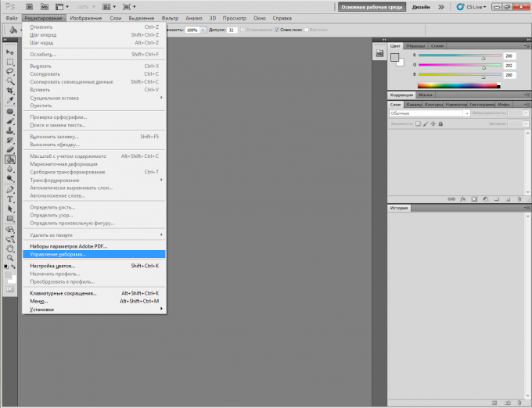Open the blend mode dropdown showing Обычные
This screenshot has width=532, height=408.
pos(430,113)
